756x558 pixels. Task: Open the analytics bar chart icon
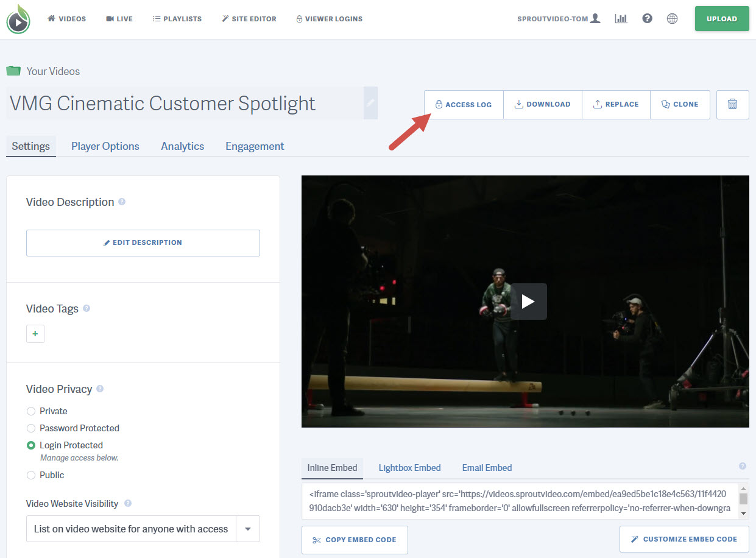621,19
